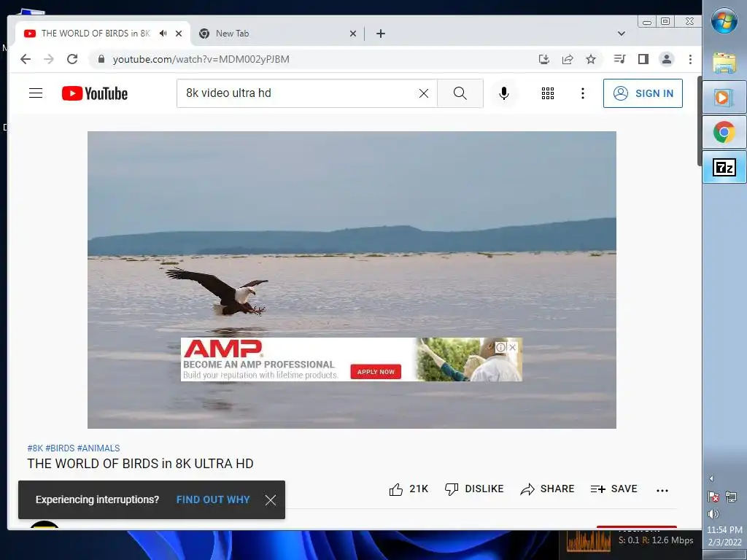Image resolution: width=747 pixels, height=560 pixels.
Task: Click the DISLIKE button
Action: tap(474, 489)
